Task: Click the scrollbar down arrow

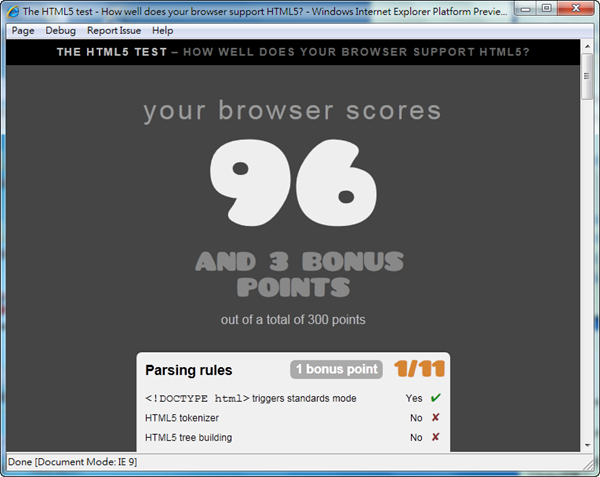Action: coord(587,446)
